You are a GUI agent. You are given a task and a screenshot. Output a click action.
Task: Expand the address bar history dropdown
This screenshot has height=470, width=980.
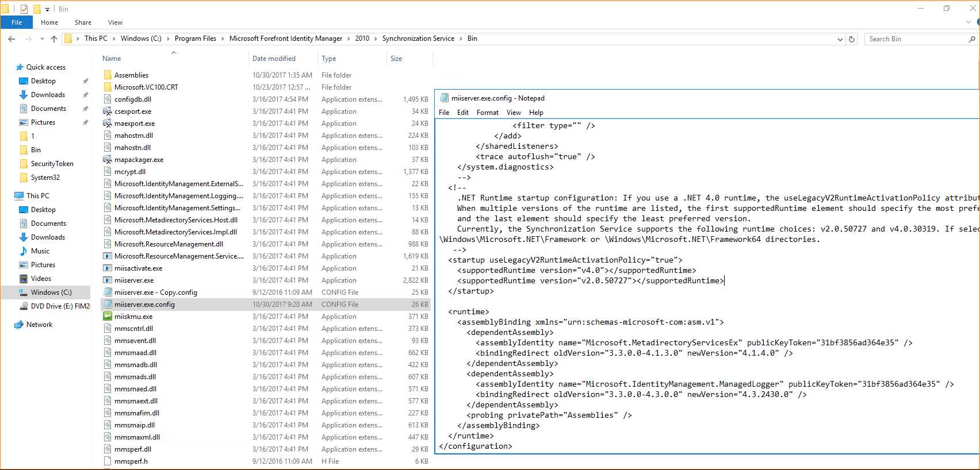click(x=840, y=39)
